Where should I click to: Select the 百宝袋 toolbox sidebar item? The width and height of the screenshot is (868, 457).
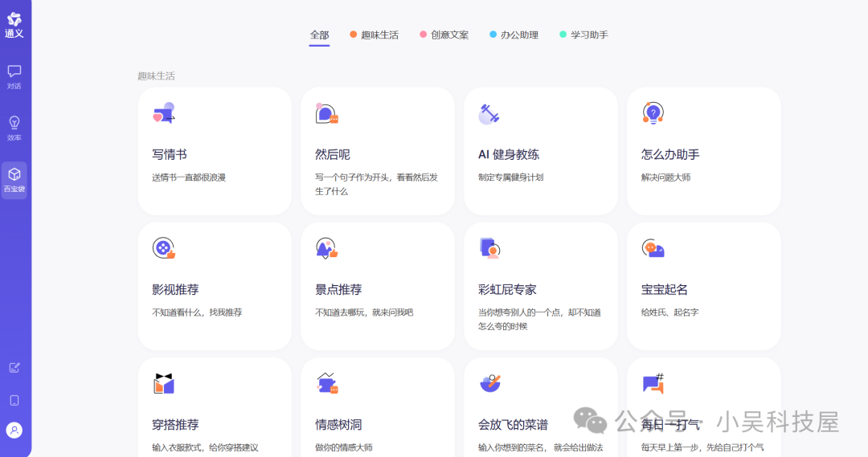14,180
